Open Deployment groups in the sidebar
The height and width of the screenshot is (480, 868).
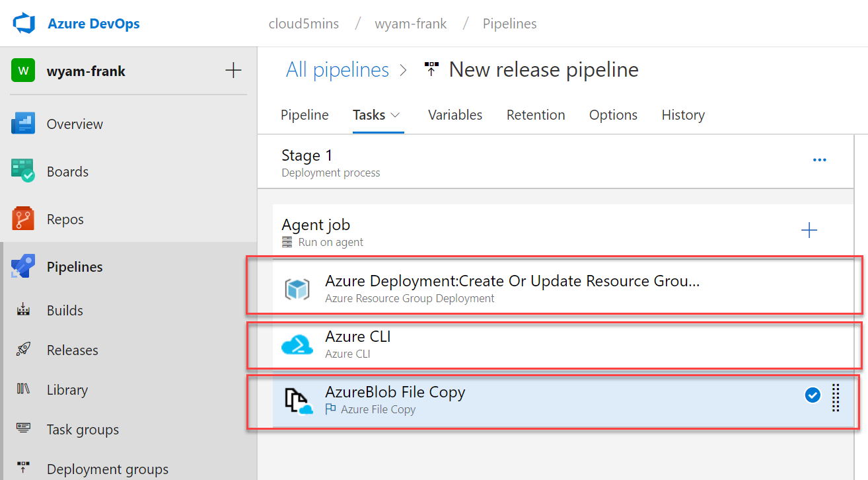click(x=23, y=469)
